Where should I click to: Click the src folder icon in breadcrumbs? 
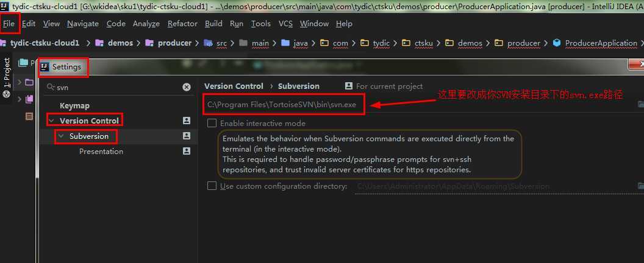click(208, 43)
